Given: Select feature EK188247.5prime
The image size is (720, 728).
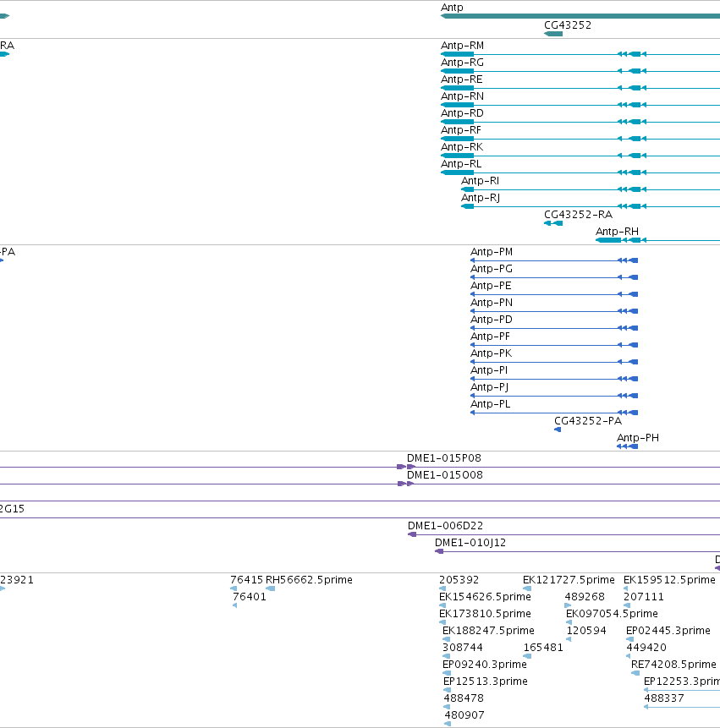Looking at the screenshot, I should tap(488, 631).
